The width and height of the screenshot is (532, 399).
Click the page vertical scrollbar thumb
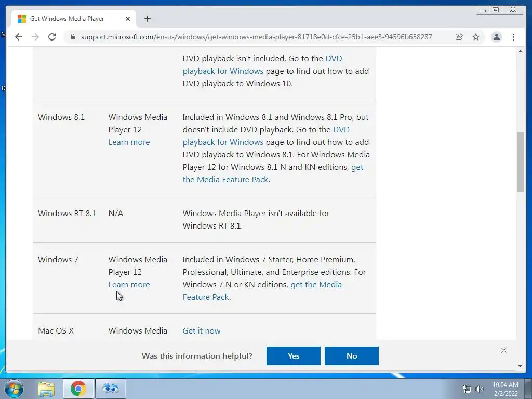(520, 162)
